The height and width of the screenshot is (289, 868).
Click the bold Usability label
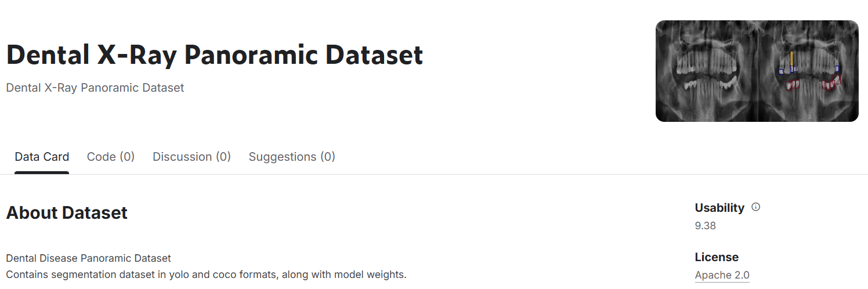[719, 207]
